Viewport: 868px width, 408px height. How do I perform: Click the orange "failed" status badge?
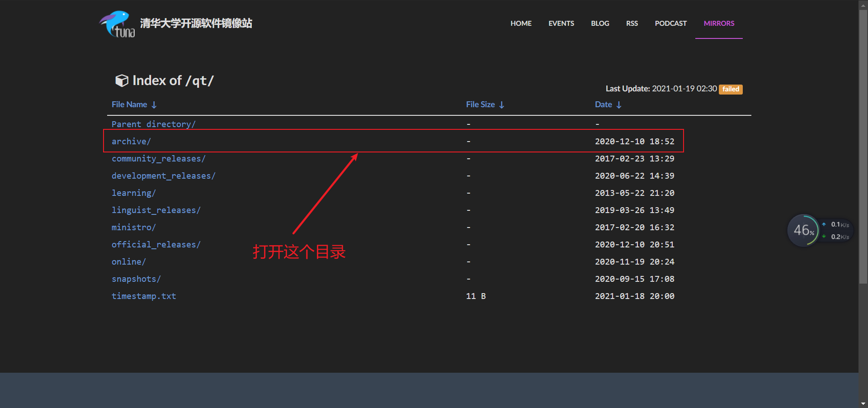tap(730, 89)
